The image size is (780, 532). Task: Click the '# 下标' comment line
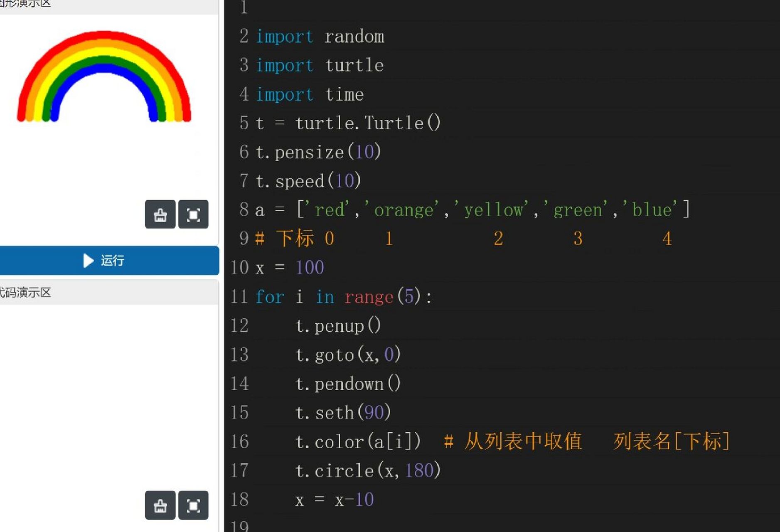(x=463, y=239)
